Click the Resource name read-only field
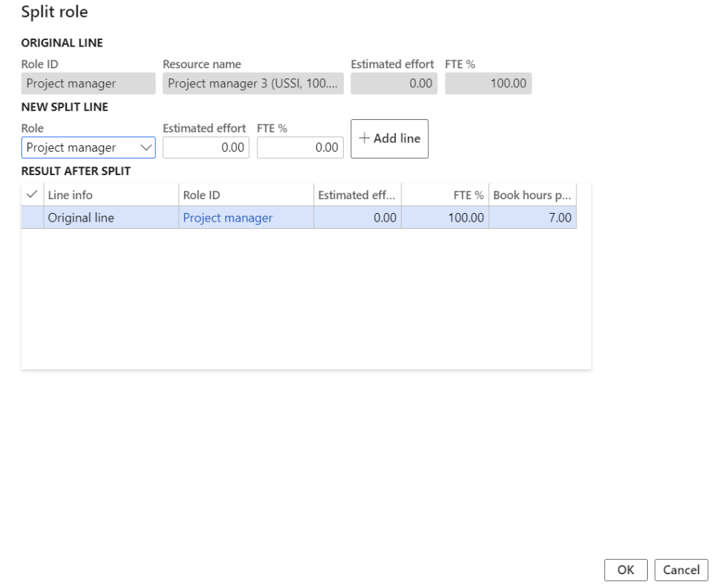 pos(252,84)
